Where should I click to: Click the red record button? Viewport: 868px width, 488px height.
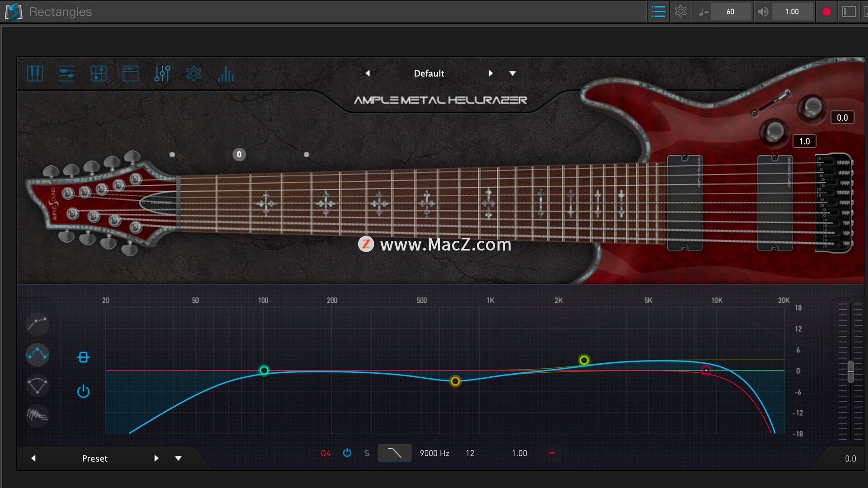(x=826, y=12)
